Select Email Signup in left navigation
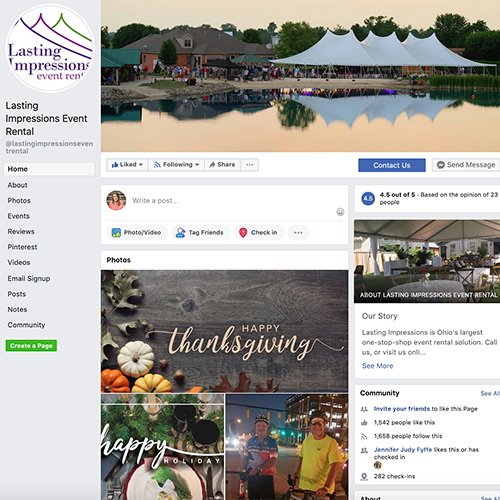This screenshot has width=500, height=500. [x=29, y=278]
